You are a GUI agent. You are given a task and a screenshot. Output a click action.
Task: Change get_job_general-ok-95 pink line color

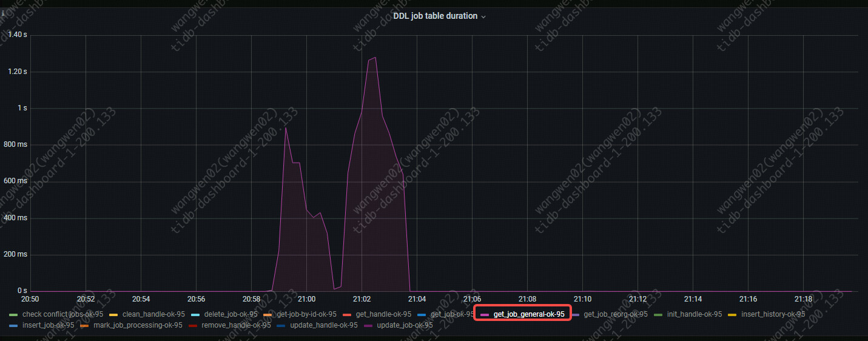pos(485,314)
